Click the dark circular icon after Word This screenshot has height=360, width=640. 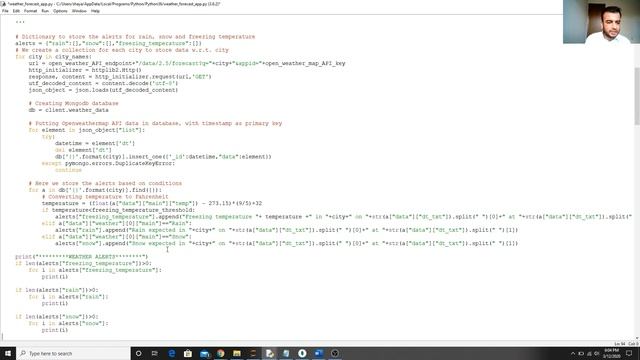pos(335,353)
